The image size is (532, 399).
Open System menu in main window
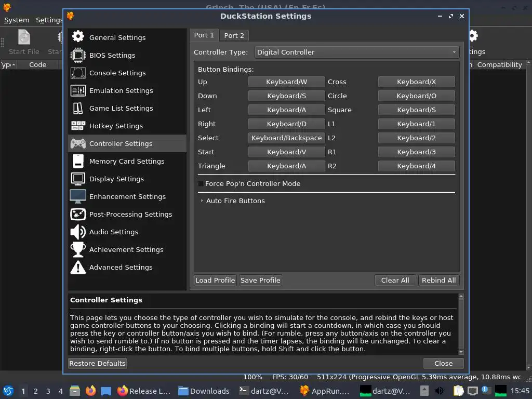[x=17, y=20]
